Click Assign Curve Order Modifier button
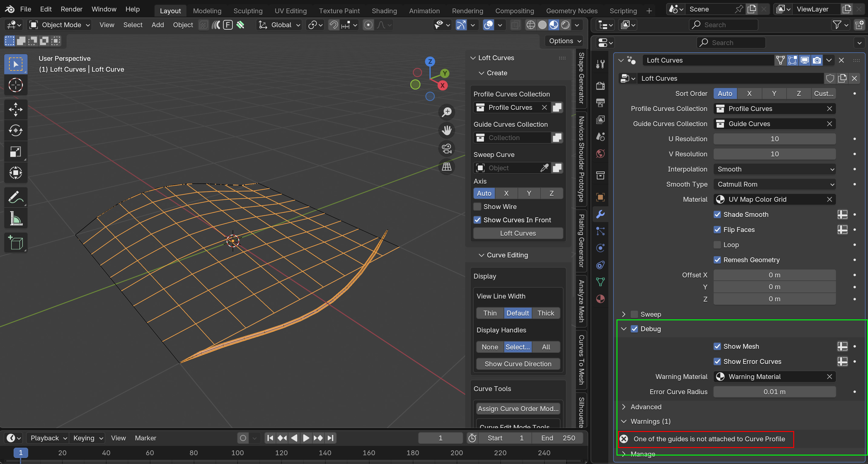Image resolution: width=868 pixels, height=464 pixels. 518,408
